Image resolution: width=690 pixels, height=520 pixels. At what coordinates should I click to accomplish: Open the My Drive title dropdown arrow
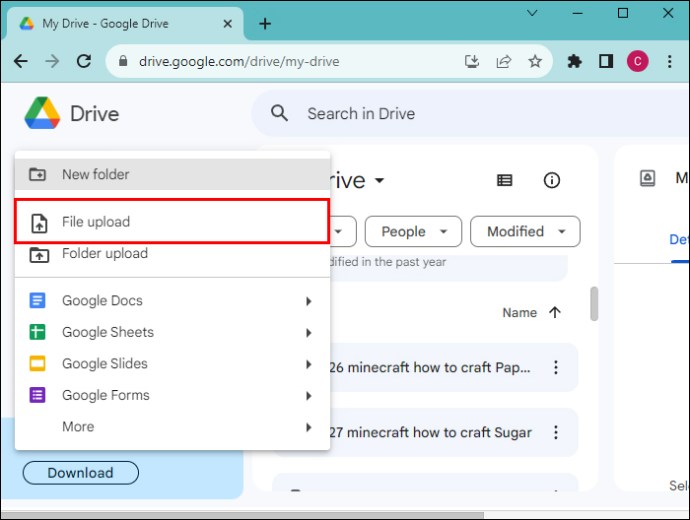click(x=379, y=180)
